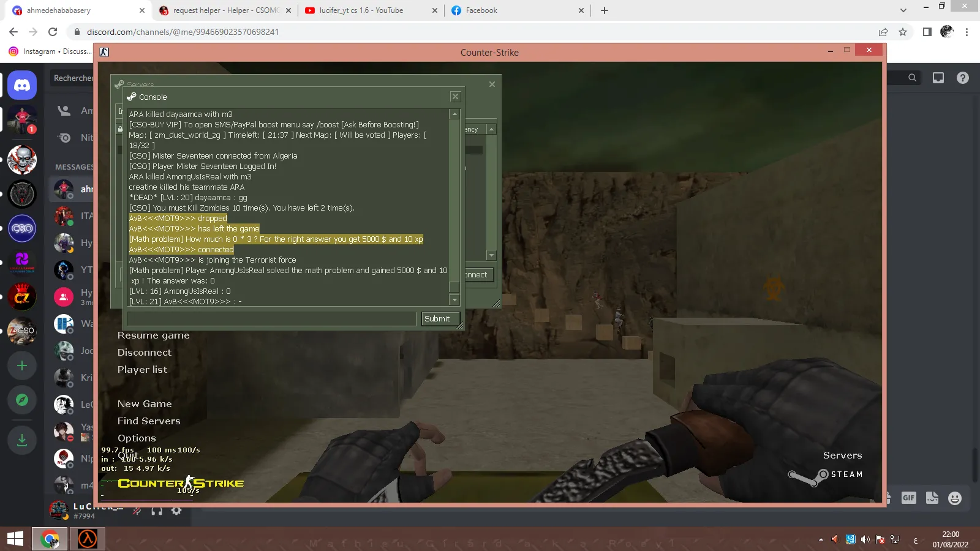Click the Discord Friends icon
Screen dimensions: 980x551
64,110
